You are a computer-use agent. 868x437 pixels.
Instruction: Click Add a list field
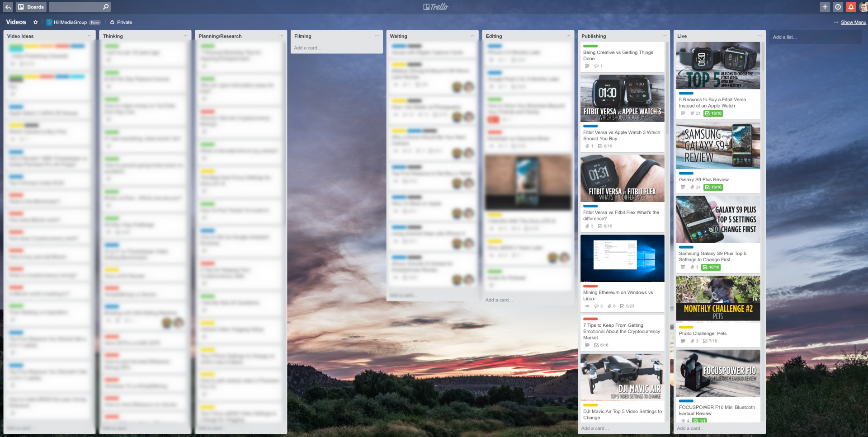(815, 37)
